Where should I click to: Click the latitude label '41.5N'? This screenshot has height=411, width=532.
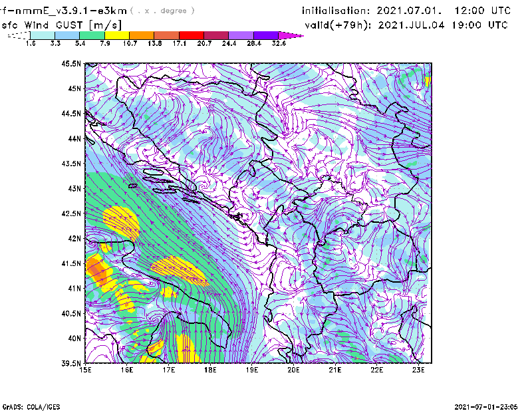(71, 263)
